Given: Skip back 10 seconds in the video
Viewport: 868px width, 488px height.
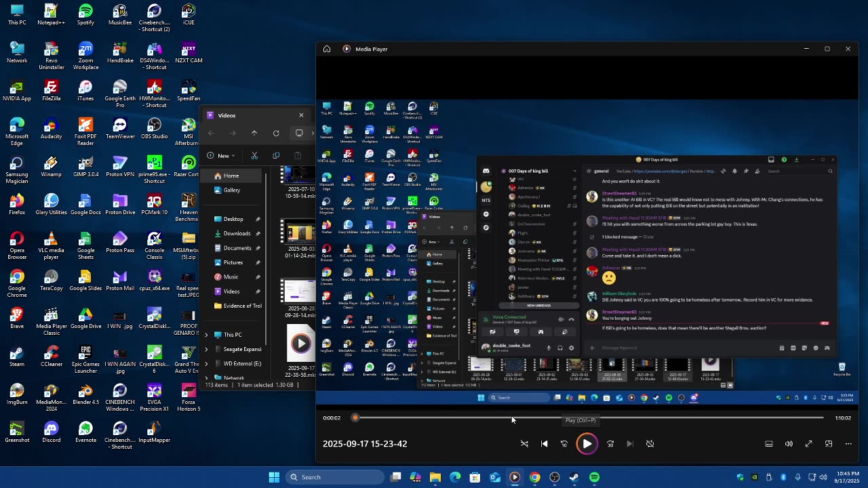Looking at the screenshot, I should click(564, 444).
